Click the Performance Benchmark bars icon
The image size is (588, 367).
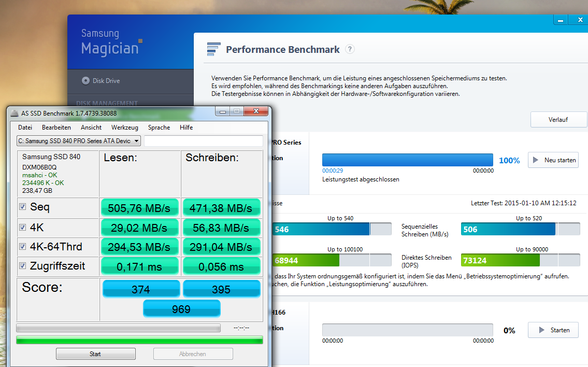pos(214,49)
